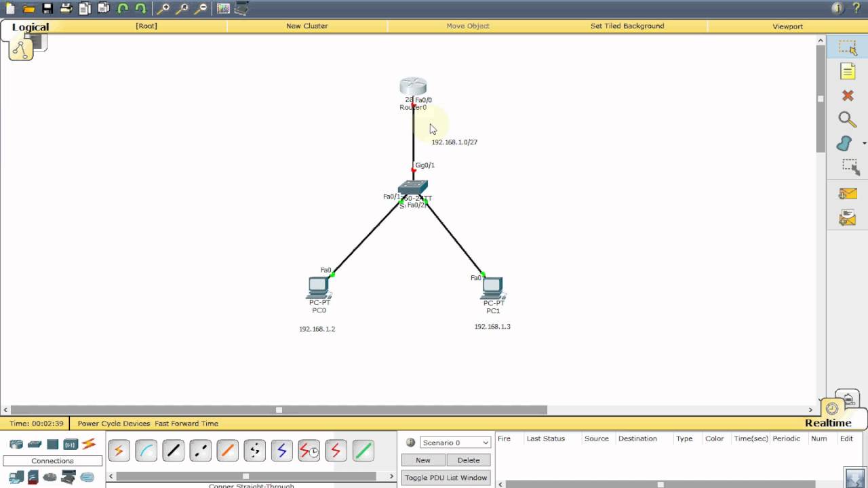Select the red X Delete tool

(x=848, y=96)
